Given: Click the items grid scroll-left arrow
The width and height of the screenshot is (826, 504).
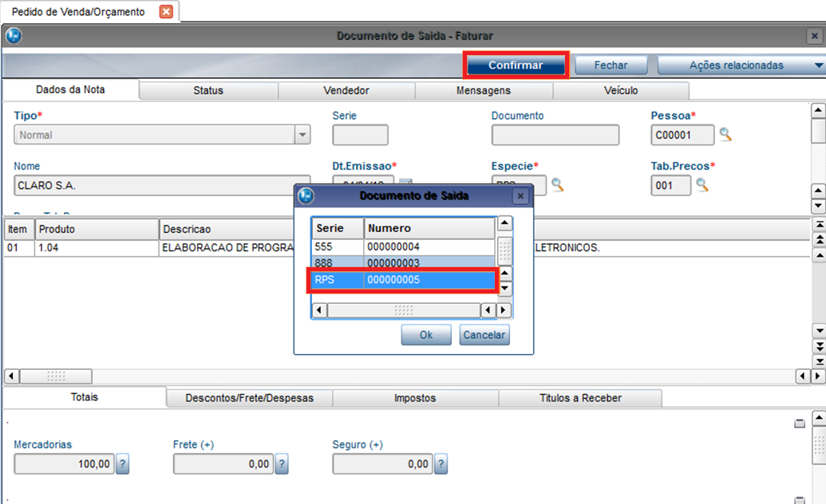Looking at the screenshot, I should coord(12,376).
